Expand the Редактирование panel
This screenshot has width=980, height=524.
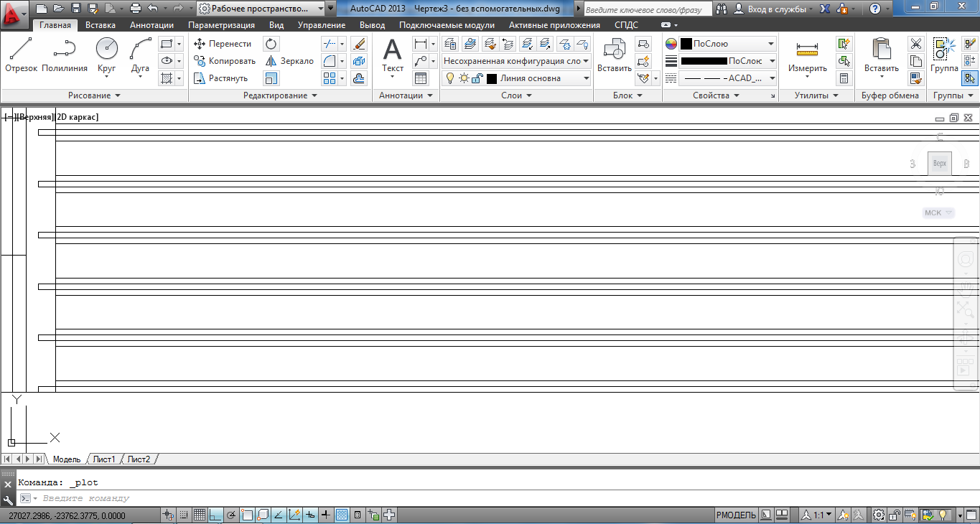tap(280, 95)
